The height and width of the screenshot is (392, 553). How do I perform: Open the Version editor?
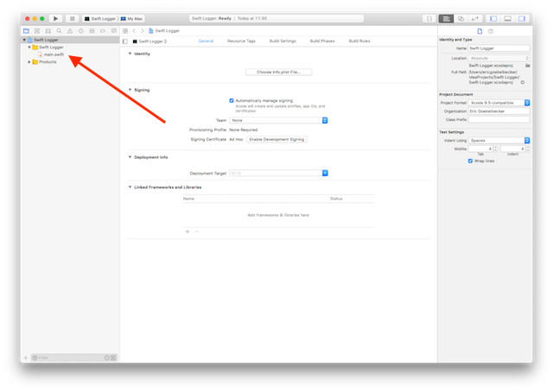click(x=474, y=17)
